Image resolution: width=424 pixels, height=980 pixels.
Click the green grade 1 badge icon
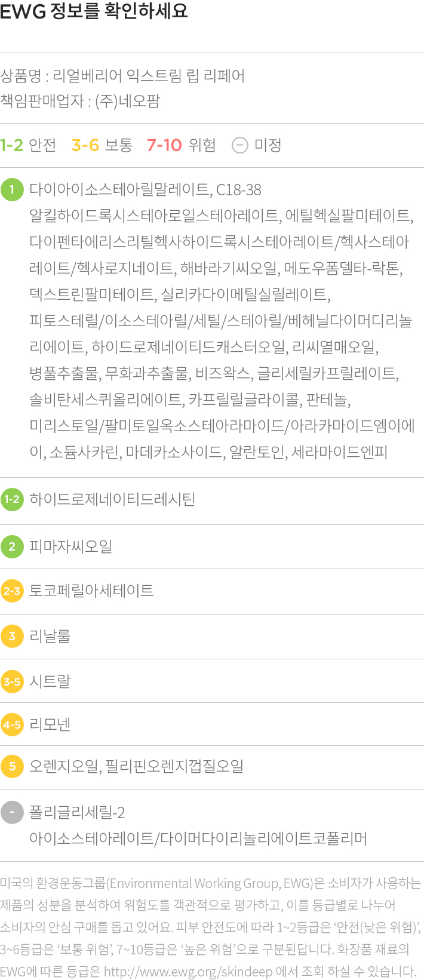point(12,190)
